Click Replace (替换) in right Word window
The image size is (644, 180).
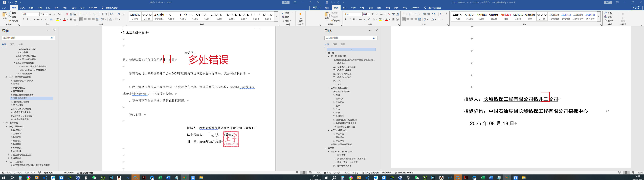pos(608,17)
